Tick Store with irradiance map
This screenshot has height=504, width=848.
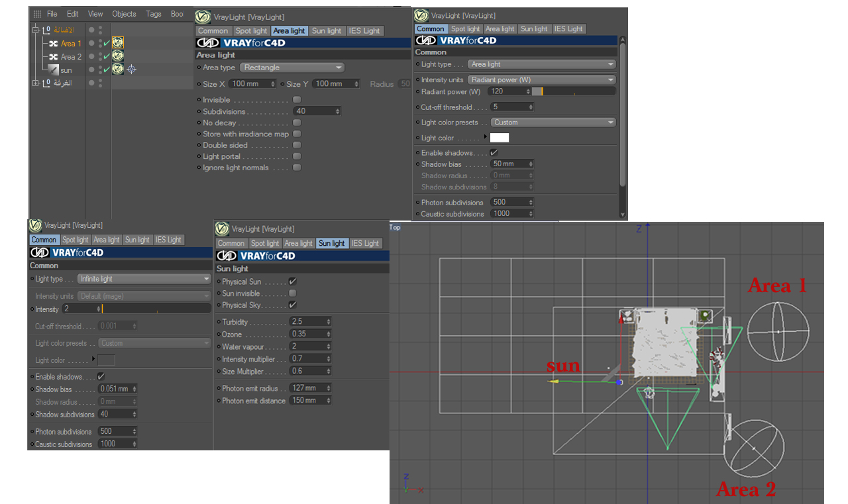click(297, 134)
